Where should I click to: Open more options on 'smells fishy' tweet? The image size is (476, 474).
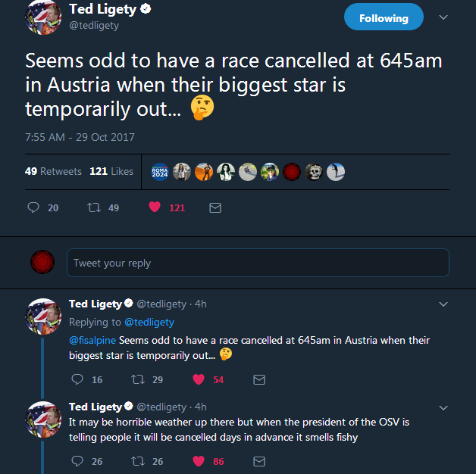[x=443, y=407]
